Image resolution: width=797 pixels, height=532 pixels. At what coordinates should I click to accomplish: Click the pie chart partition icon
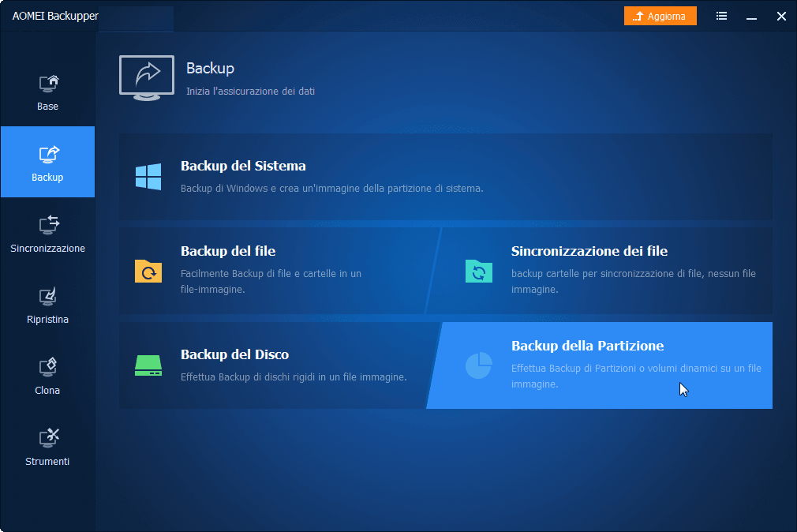click(x=479, y=365)
